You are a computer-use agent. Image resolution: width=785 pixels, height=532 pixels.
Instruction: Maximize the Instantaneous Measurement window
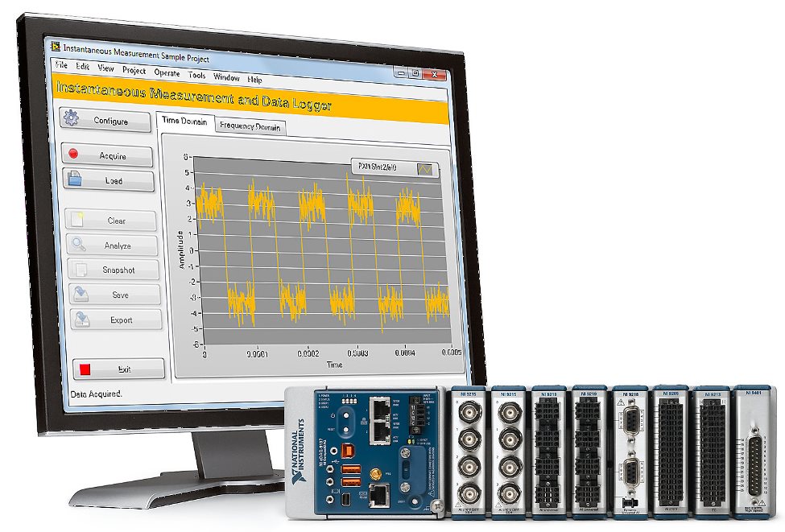tap(415, 72)
